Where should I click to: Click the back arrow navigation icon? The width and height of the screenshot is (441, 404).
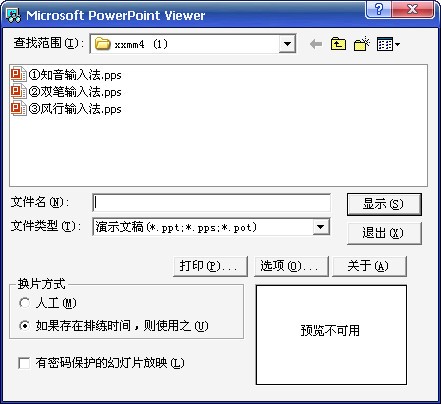pyautogui.click(x=316, y=44)
